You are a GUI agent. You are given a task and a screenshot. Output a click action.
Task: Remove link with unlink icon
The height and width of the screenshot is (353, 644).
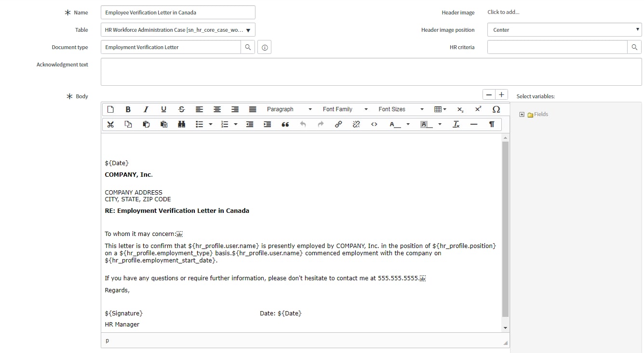click(x=356, y=124)
